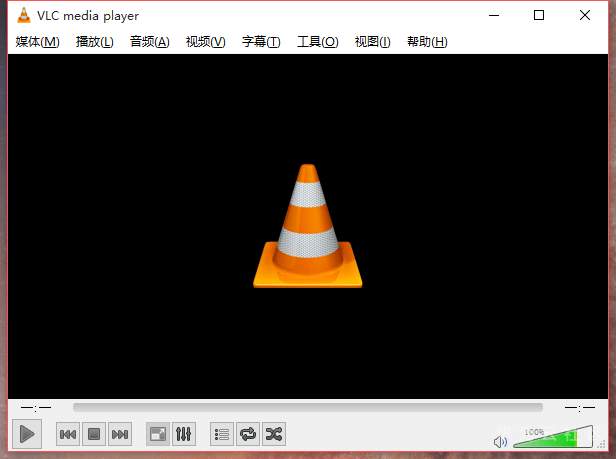Open the 字幕(T) menu
This screenshot has width=616, height=459.
[261, 42]
